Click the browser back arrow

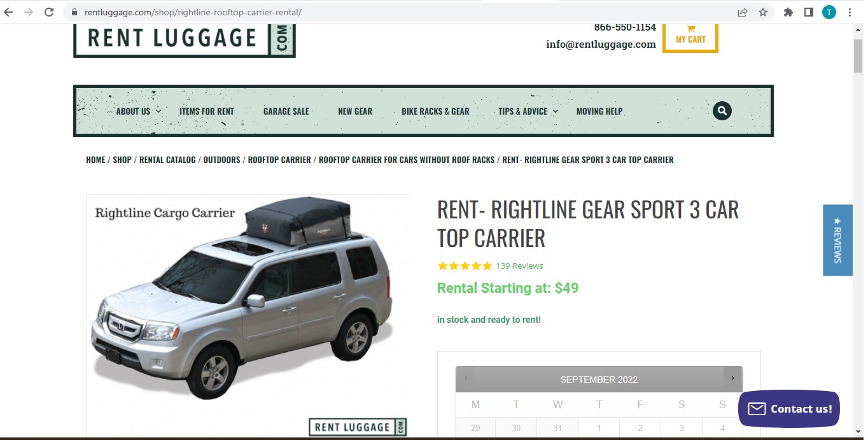8,12
